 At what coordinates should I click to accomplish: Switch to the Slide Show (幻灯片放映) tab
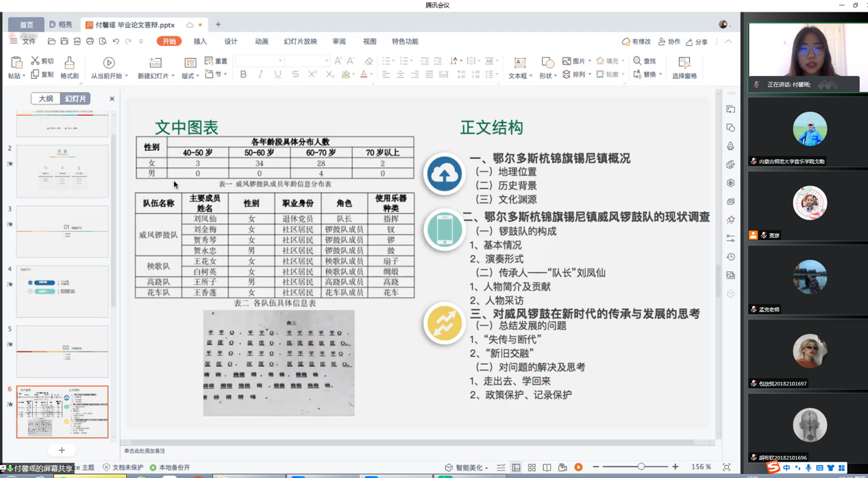pyautogui.click(x=300, y=42)
